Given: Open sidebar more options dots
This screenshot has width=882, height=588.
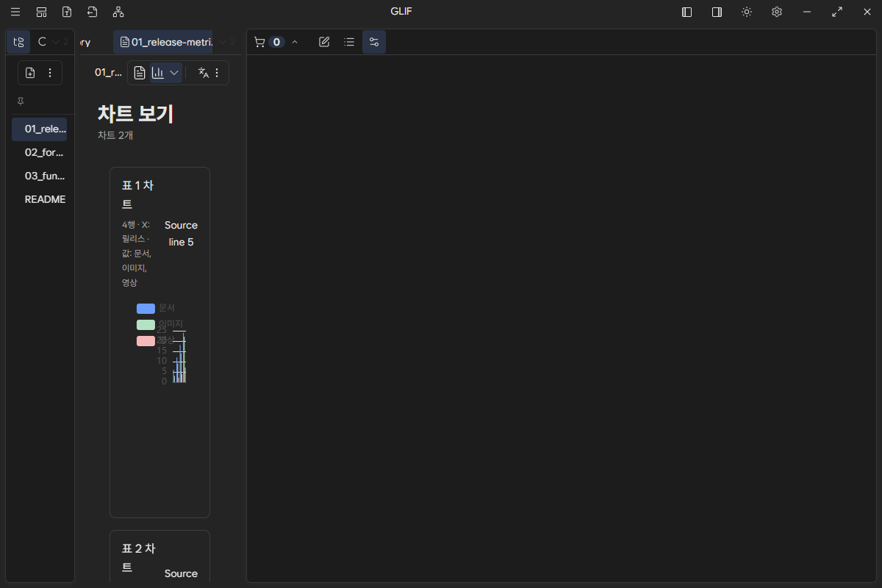Looking at the screenshot, I should point(50,73).
